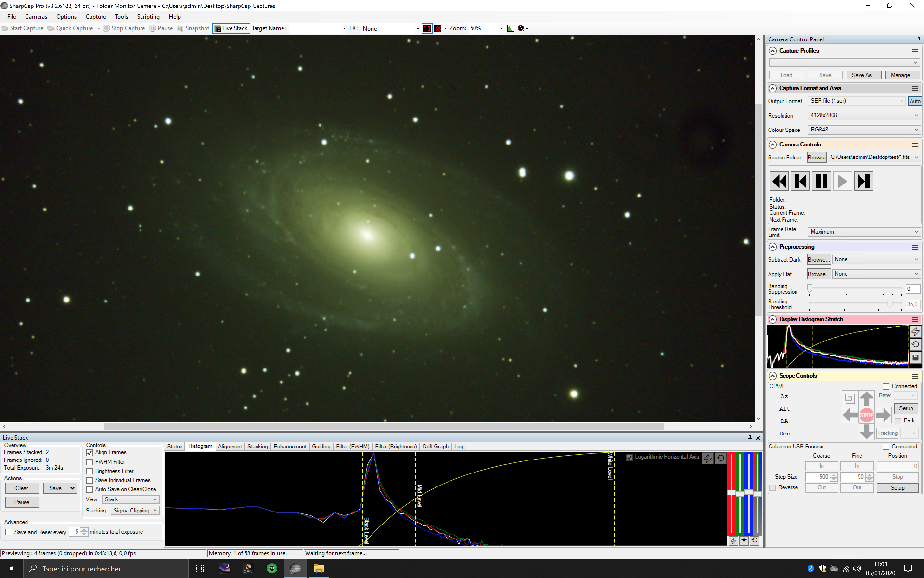
Task: Click the Clear button in Live Stack
Action: [x=22, y=489]
